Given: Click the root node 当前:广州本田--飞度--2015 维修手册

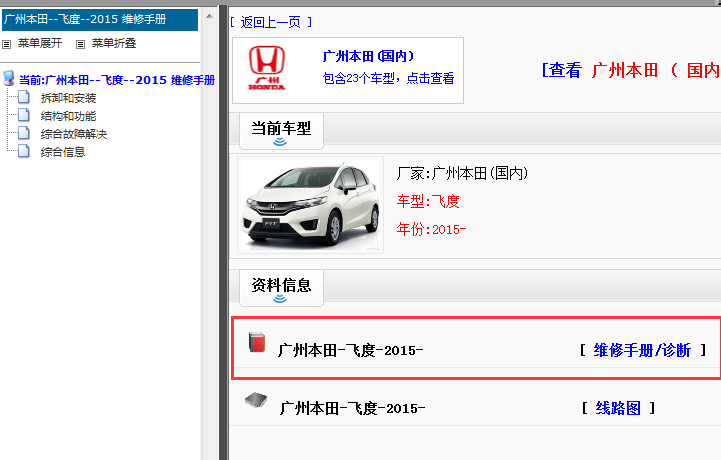Looking at the screenshot, I should pos(117,80).
